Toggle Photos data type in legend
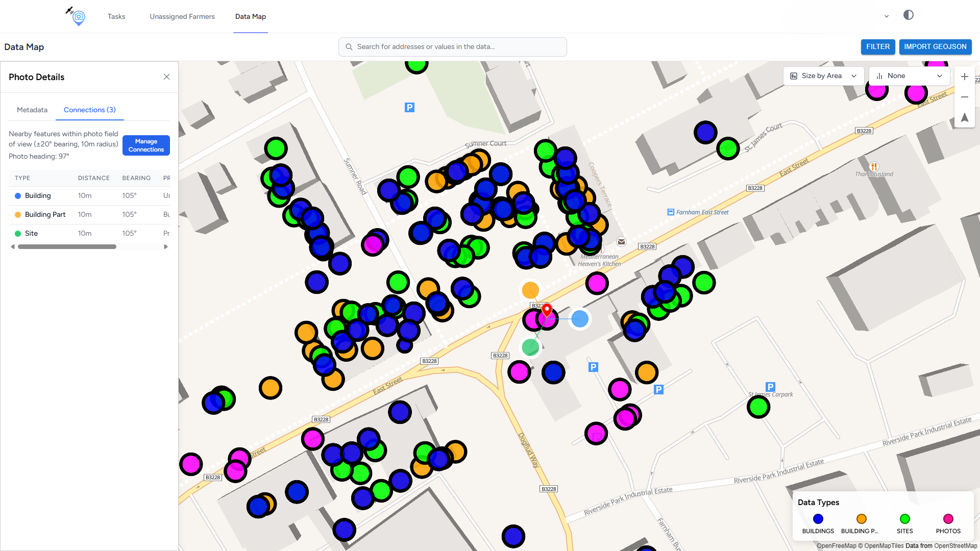This screenshot has width=980, height=551. coord(948,519)
